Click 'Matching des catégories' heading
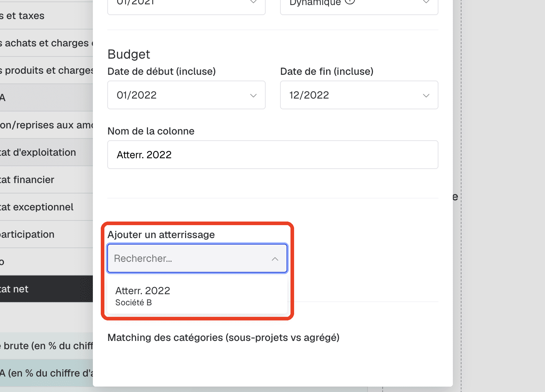 (x=224, y=338)
